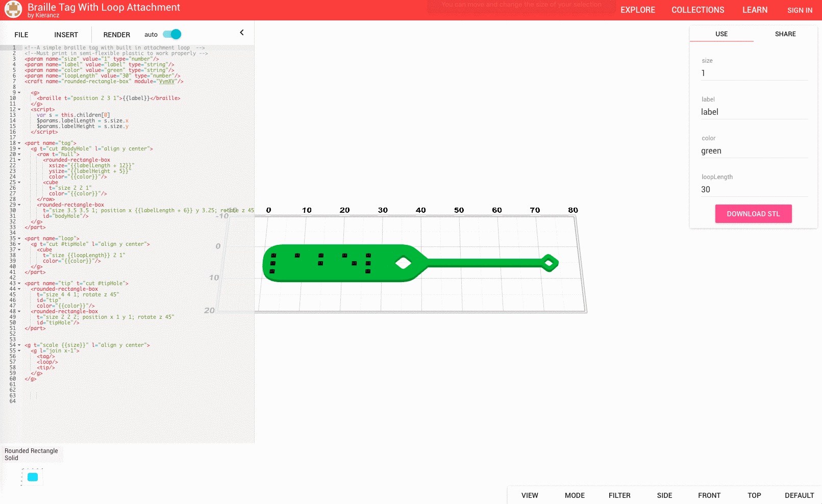Switch to SIDE camera view
The image size is (822, 504).
(x=664, y=495)
